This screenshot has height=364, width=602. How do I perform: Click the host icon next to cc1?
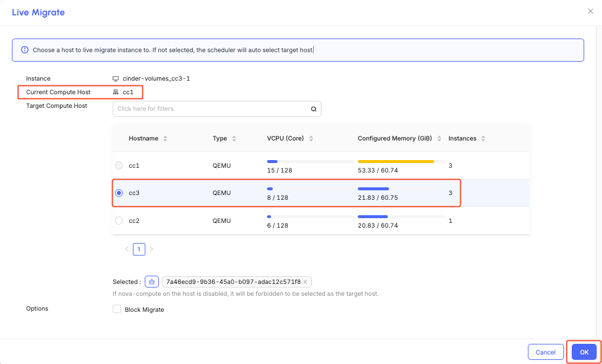[x=116, y=92]
